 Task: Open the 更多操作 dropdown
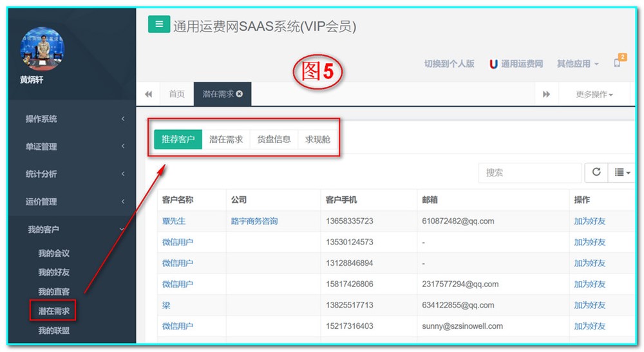tap(594, 95)
